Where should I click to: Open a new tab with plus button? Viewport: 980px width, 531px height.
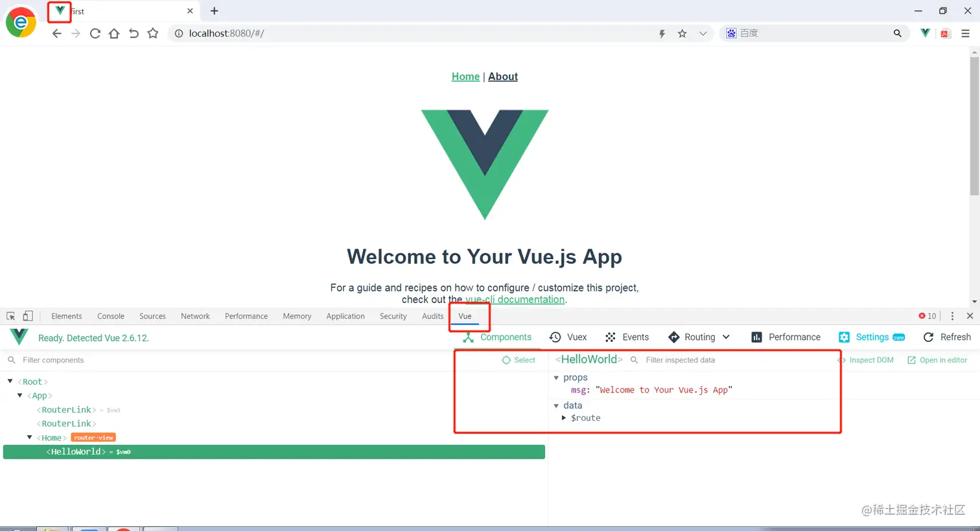point(215,11)
